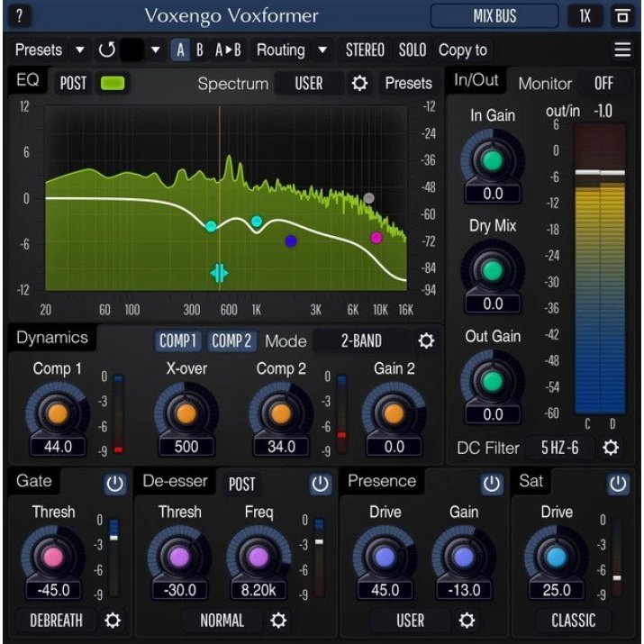Open the DC Filter 5 HZ -6 selector
The height and width of the screenshot is (644, 644).
click(x=559, y=448)
